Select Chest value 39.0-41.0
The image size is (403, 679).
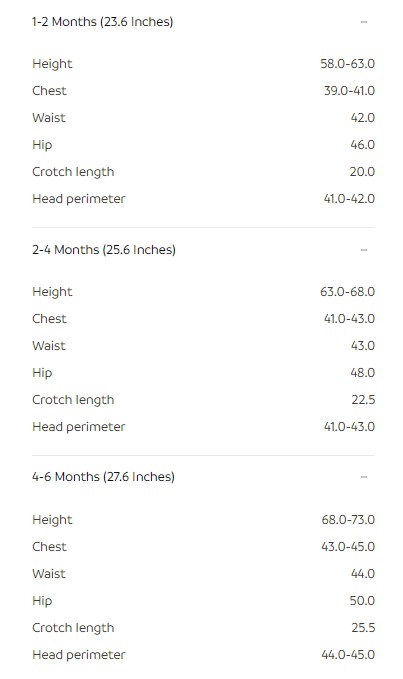click(349, 91)
